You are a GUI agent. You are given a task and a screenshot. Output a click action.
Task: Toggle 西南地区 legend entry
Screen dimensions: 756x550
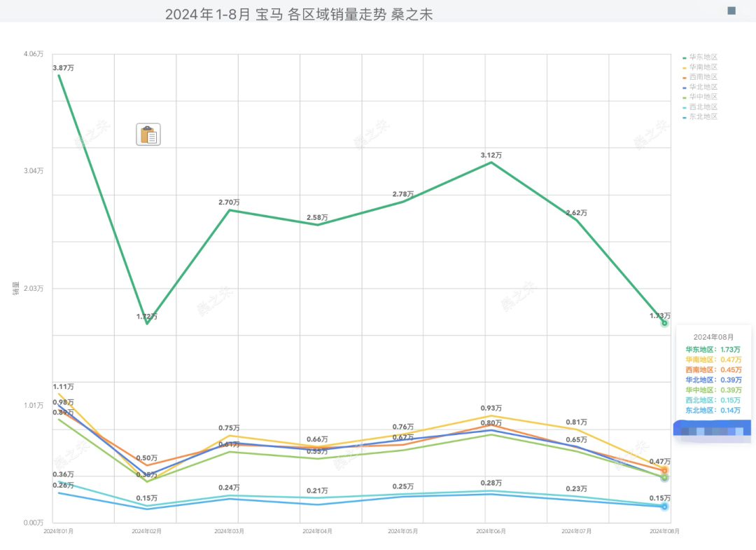pyautogui.click(x=703, y=76)
